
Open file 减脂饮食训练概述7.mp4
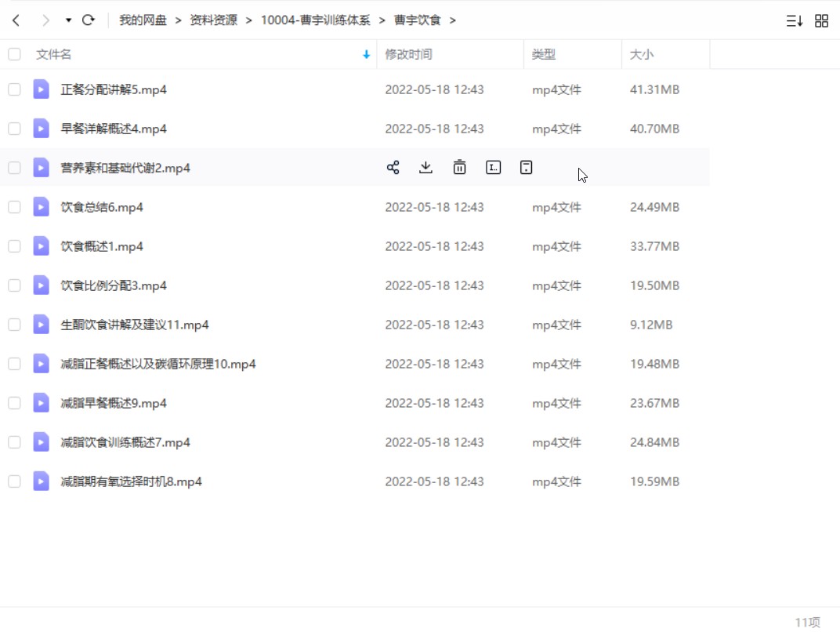tap(125, 441)
